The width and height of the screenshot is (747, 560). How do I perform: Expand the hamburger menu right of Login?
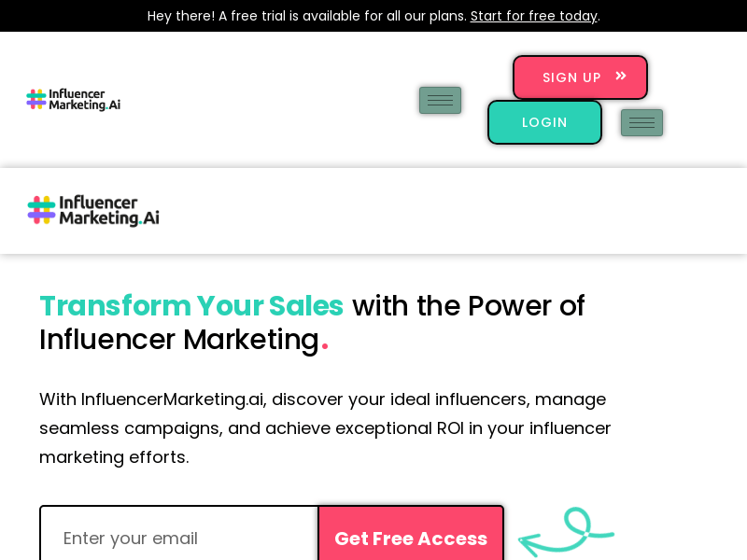(x=641, y=122)
